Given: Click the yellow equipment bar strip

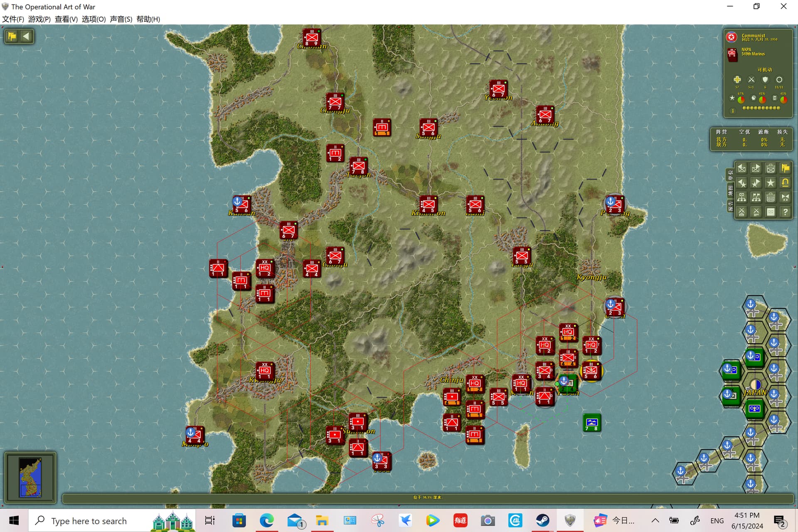Looking at the screenshot, I should [761, 108].
